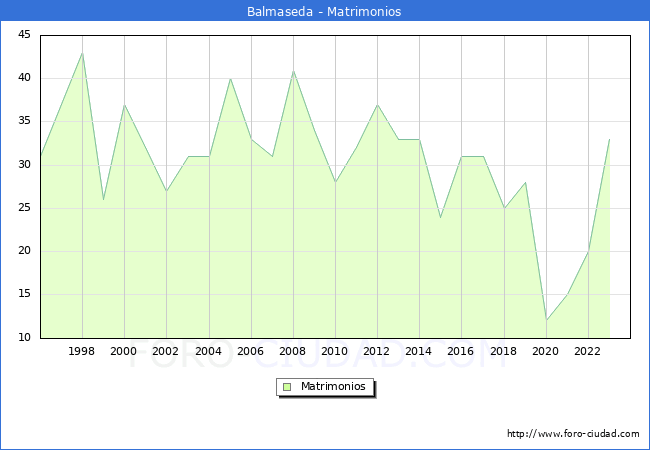Viewport: 650px width, 450px height.
Task: Click the x-axis label 2012
Action: (x=376, y=351)
